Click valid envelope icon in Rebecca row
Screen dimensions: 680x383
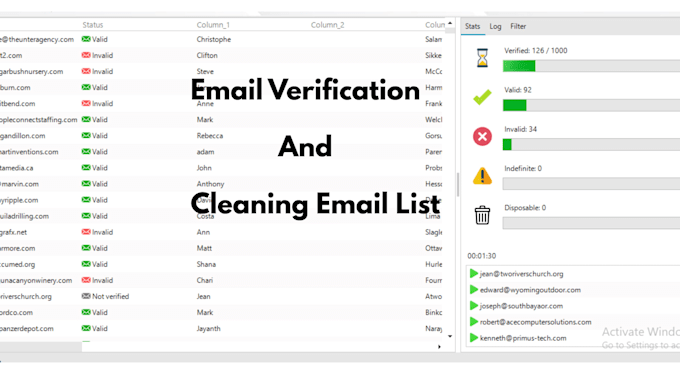point(86,135)
